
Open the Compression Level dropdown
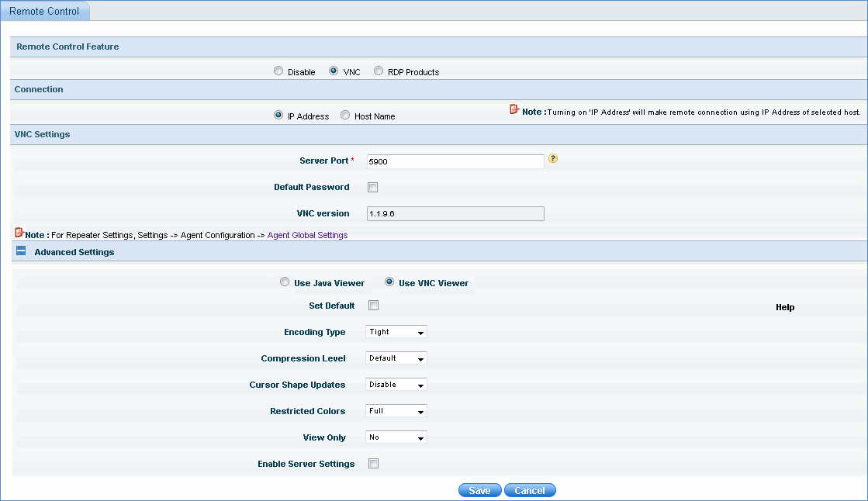396,358
